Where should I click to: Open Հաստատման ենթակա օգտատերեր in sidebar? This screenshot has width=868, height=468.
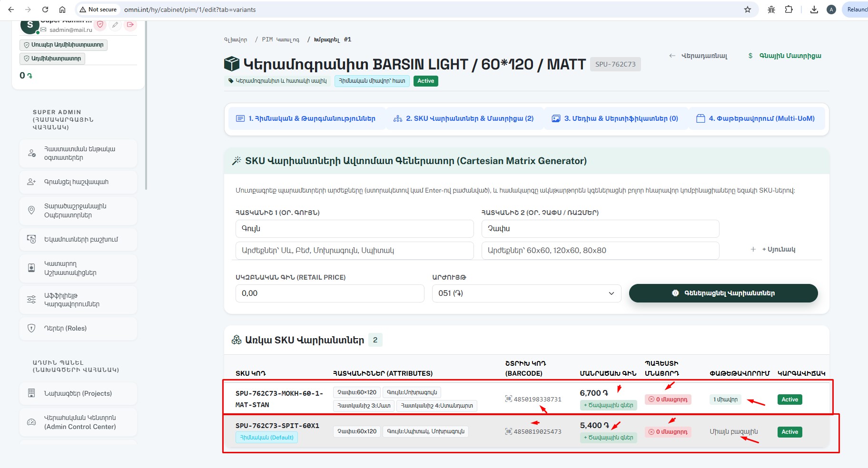click(78, 153)
